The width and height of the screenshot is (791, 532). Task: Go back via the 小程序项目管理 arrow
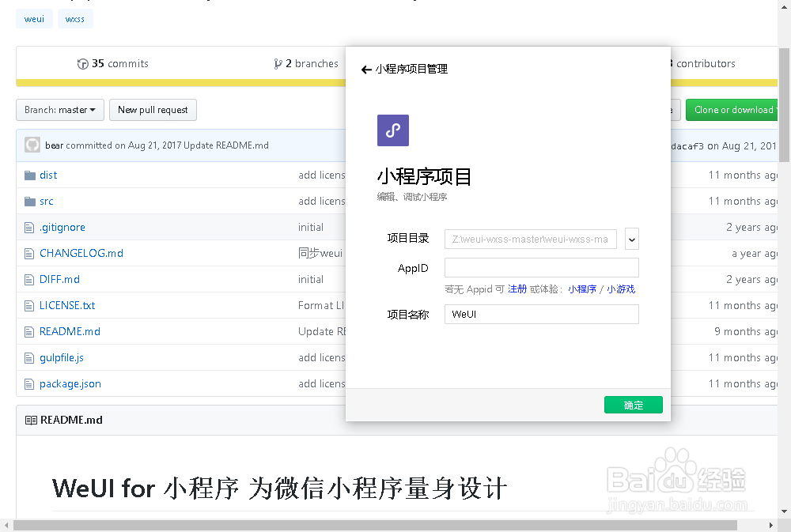tap(366, 70)
